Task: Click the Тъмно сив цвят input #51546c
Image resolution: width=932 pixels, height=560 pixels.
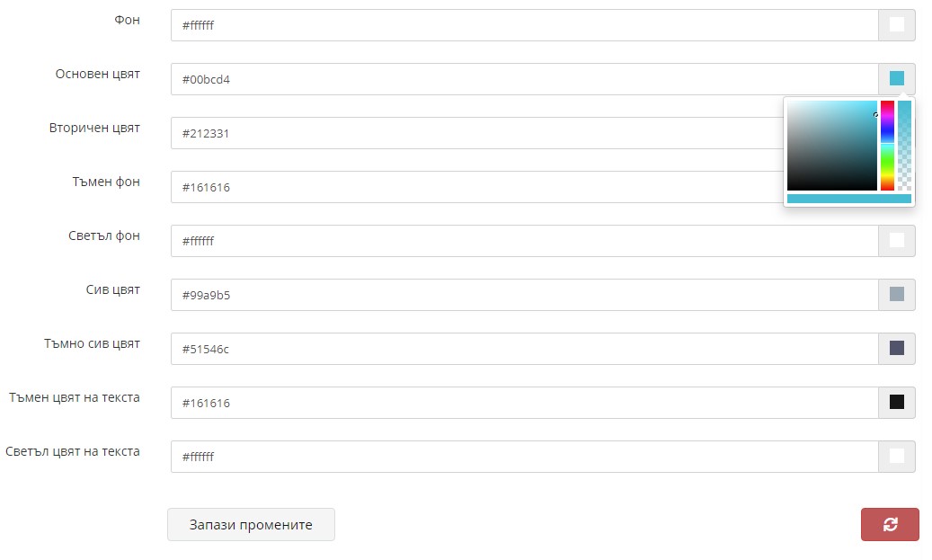Action: click(x=524, y=349)
